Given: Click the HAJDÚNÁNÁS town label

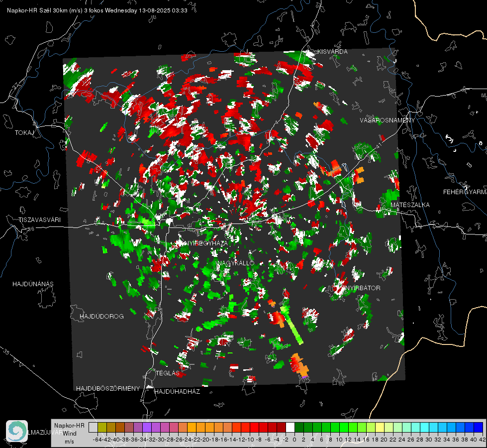Looking at the screenshot, I should tap(33, 284).
